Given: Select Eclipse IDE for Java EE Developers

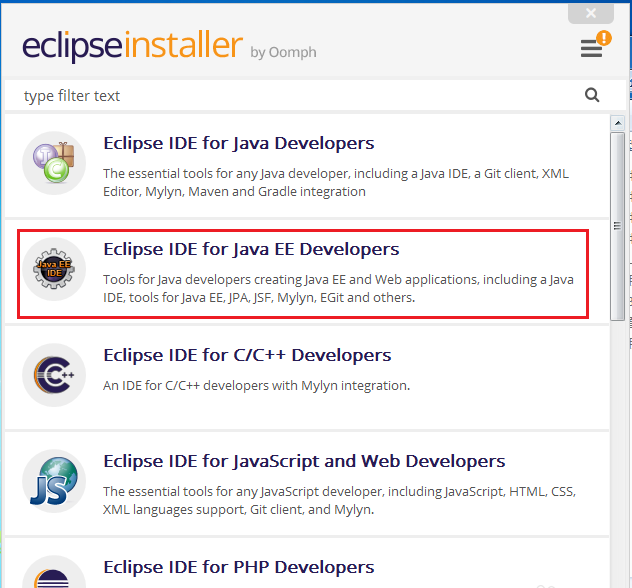Looking at the screenshot, I should (x=307, y=272).
